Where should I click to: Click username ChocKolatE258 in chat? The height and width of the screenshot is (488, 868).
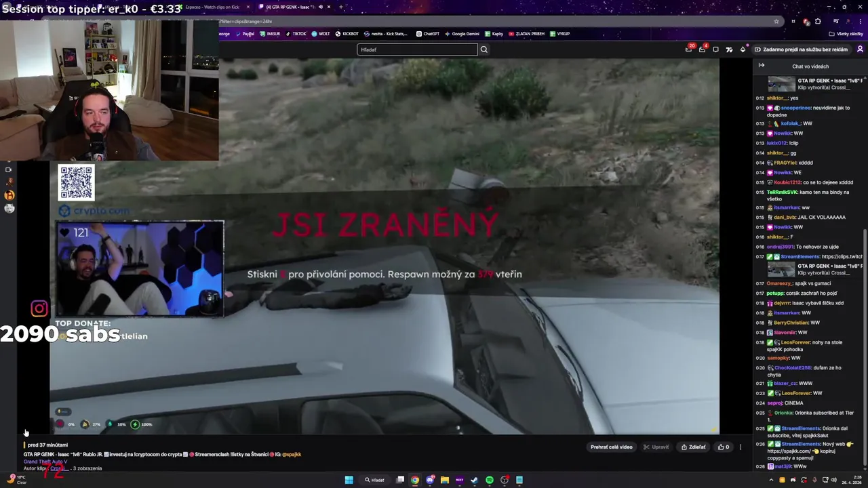click(x=792, y=367)
